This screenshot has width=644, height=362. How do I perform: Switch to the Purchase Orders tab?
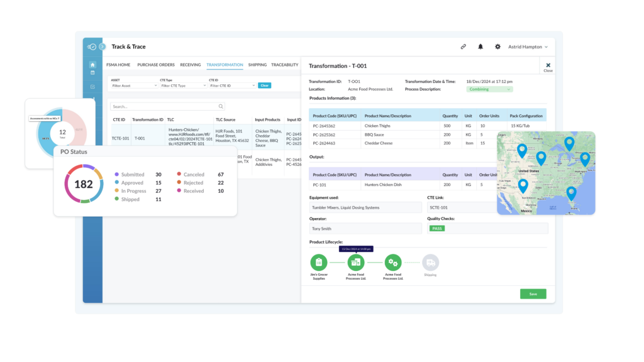(x=156, y=65)
